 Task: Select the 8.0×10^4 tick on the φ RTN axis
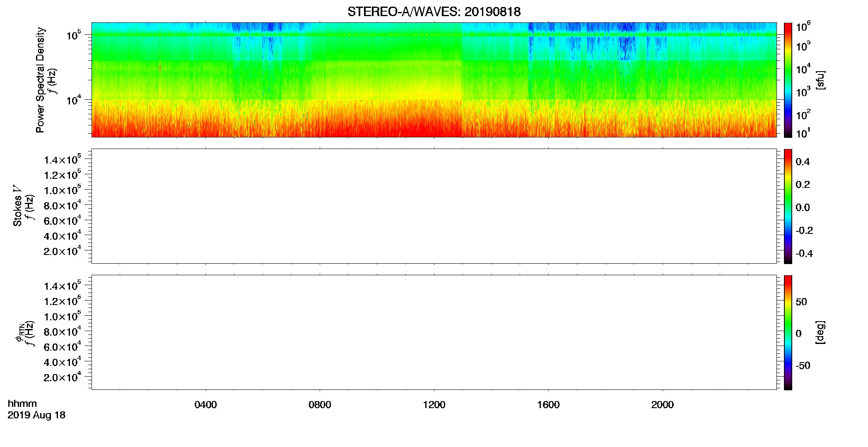point(62,332)
